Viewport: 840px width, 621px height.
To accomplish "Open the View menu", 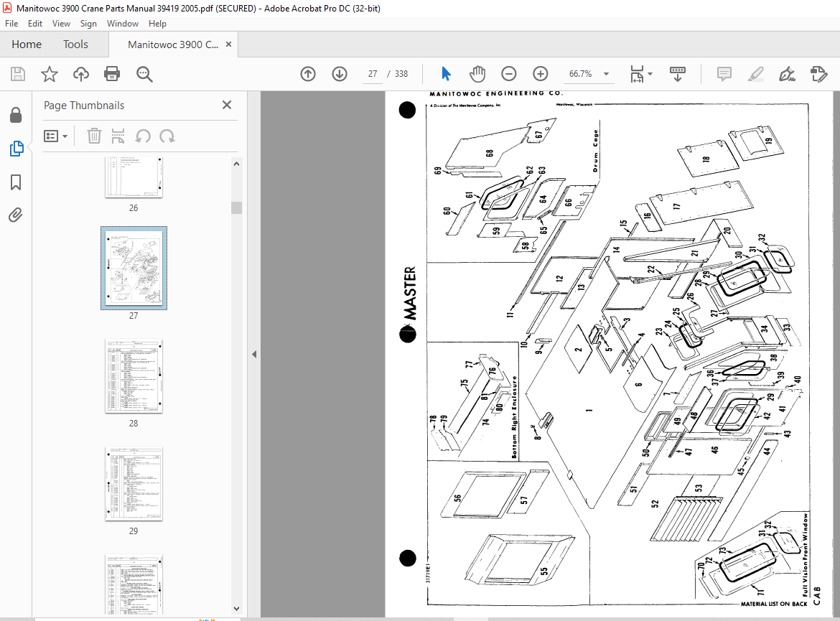I will click(61, 24).
